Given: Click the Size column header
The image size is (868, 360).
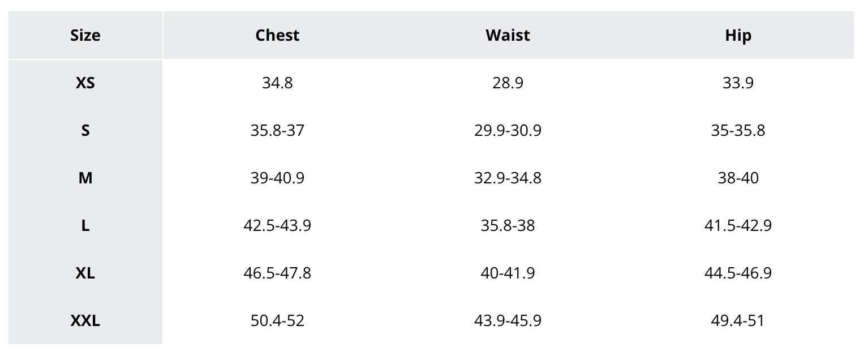Looking at the screenshot, I should click(x=85, y=35).
